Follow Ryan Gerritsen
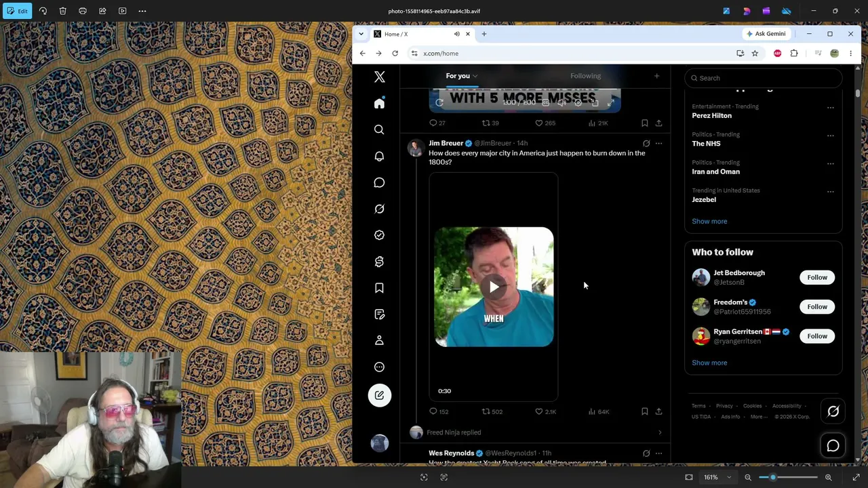868x488 pixels. (x=817, y=336)
